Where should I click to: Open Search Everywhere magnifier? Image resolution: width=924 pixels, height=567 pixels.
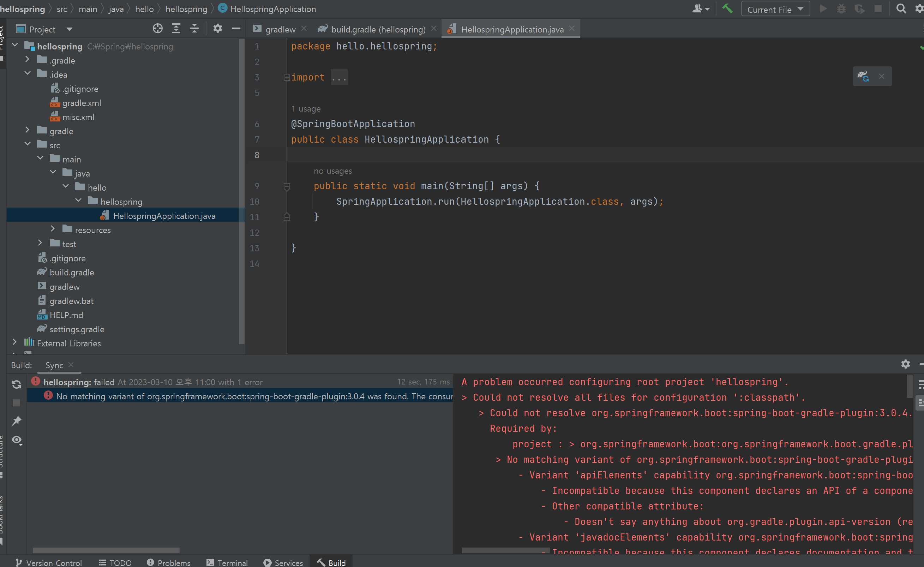[x=901, y=8]
